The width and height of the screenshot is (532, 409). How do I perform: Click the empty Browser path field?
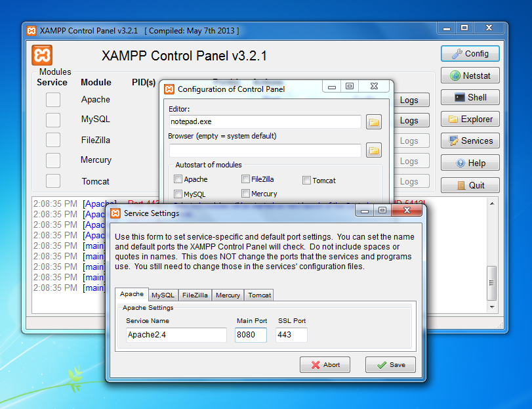265,150
